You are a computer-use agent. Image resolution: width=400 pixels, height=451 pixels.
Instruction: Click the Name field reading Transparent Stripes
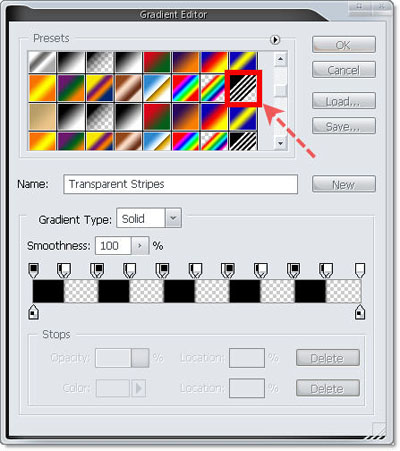pyautogui.click(x=180, y=184)
